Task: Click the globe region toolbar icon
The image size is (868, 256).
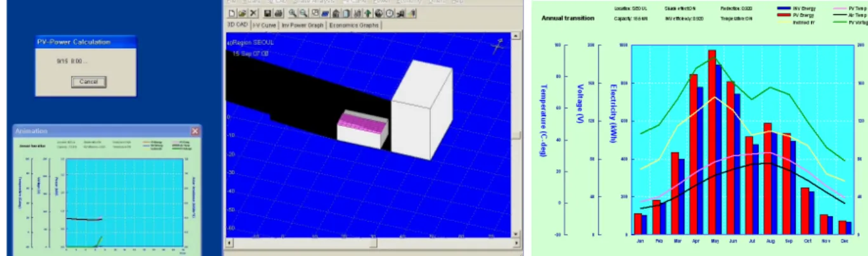Action: (379, 13)
